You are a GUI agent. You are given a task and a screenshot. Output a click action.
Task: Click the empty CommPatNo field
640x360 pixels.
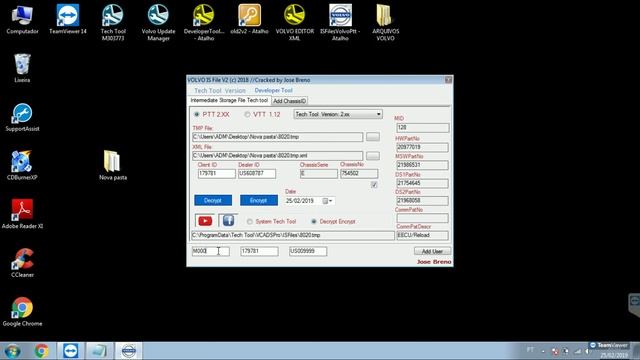coord(422,218)
